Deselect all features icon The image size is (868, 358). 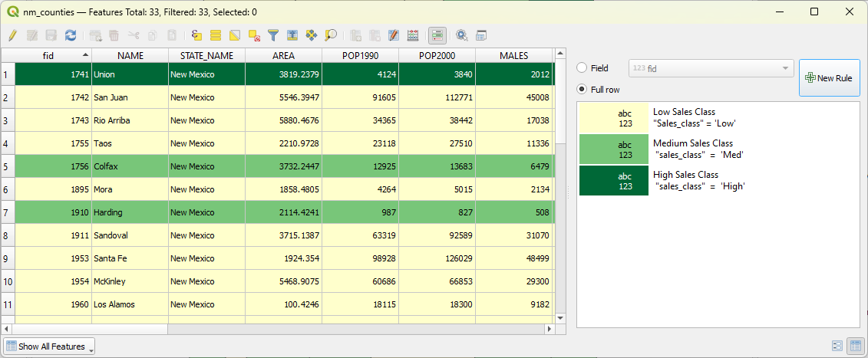(x=254, y=35)
